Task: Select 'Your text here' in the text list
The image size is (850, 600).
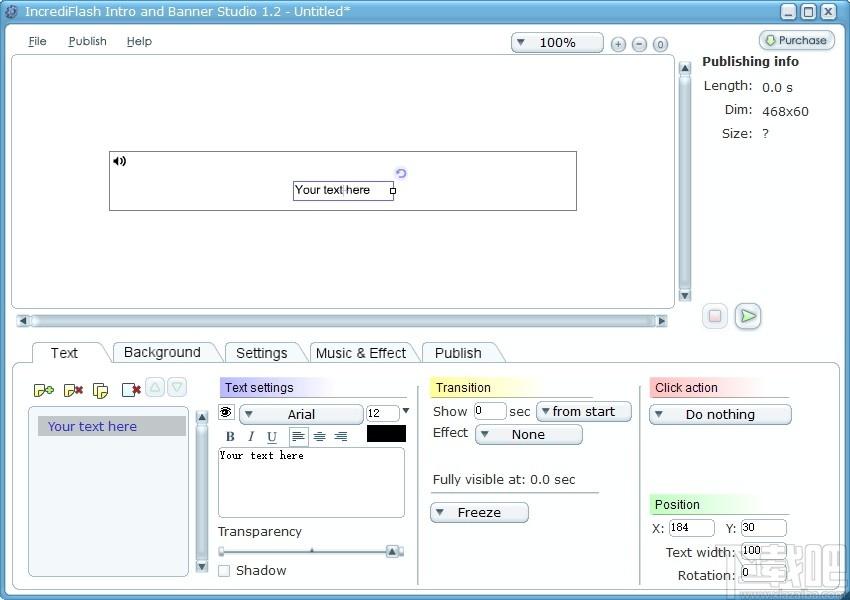Action: tap(112, 427)
